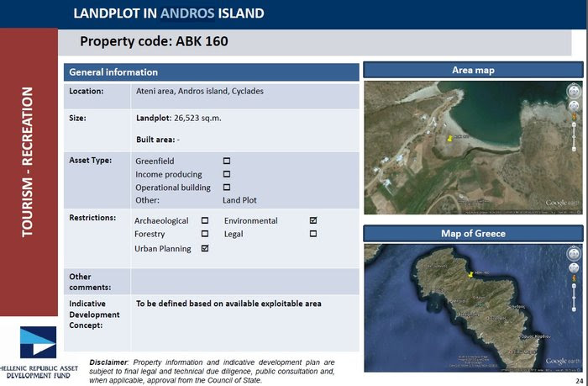Check the Legal restriction checkbox
Screen dimensions: 588x386
point(313,234)
